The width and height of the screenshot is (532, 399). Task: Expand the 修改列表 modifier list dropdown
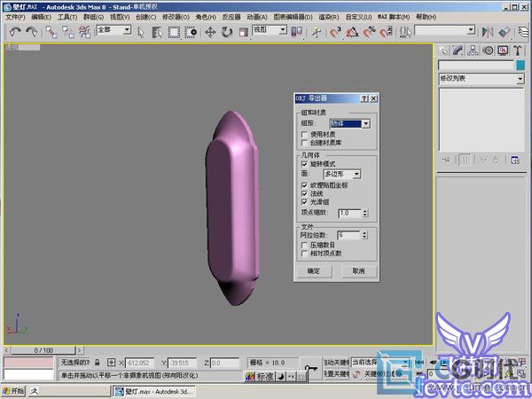click(x=481, y=79)
